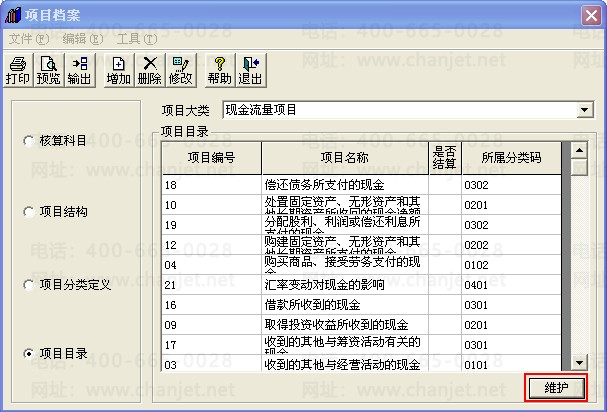Click the scrollbar down arrow in project list
This screenshot has width=607, height=412.
click(x=579, y=363)
